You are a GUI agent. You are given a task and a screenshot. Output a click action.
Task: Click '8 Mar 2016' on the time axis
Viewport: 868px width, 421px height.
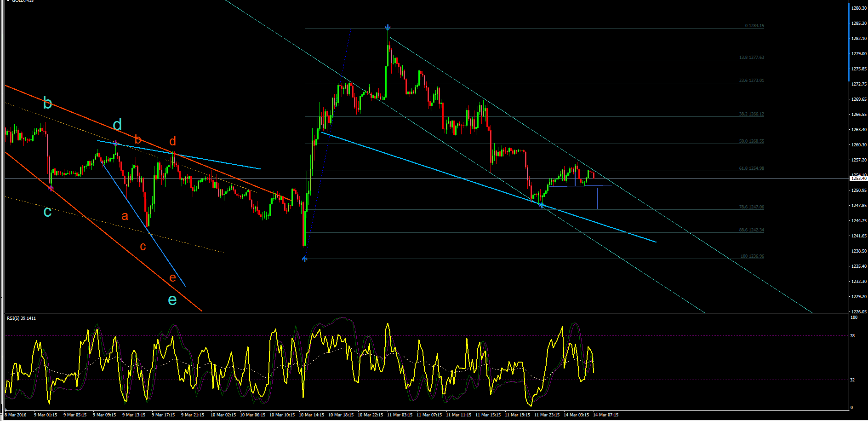click(16, 415)
